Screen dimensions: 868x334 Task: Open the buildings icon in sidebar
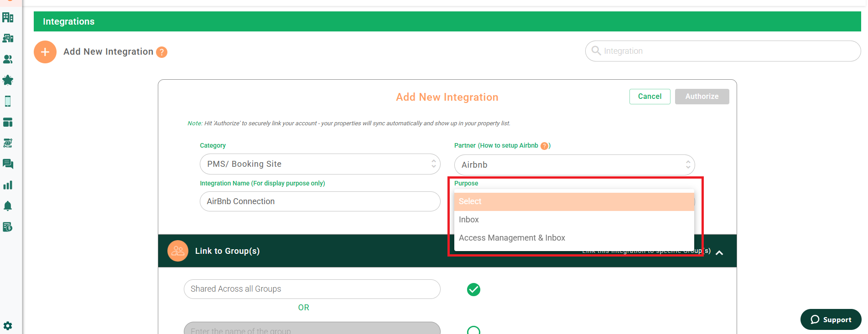click(8, 17)
